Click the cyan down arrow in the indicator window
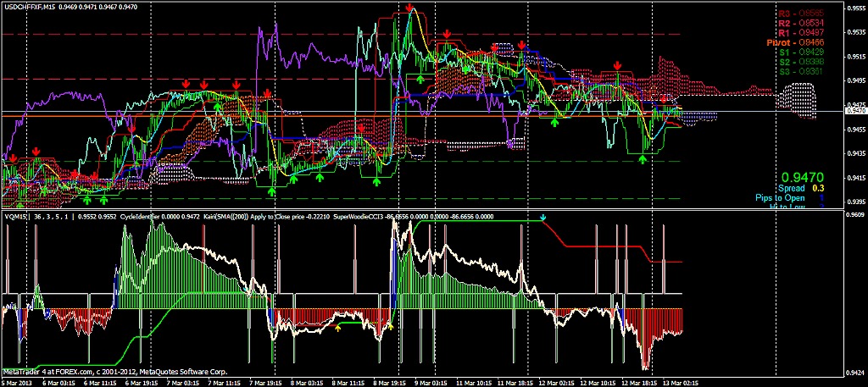The width and height of the screenshot is (868, 387). coord(543,218)
